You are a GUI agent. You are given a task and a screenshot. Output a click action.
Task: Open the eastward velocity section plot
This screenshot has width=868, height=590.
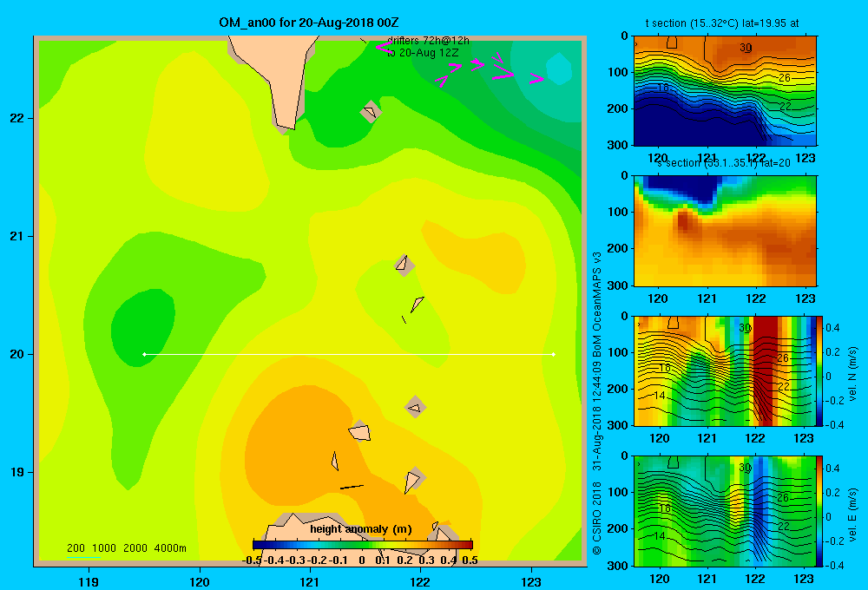coord(725,511)
